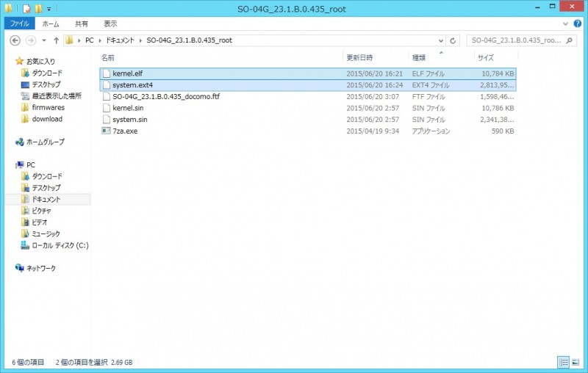The height and width of the screenshot is (373, 588).
Task: Sort by the サイズ column header
Action: click(x=486, y=57)
